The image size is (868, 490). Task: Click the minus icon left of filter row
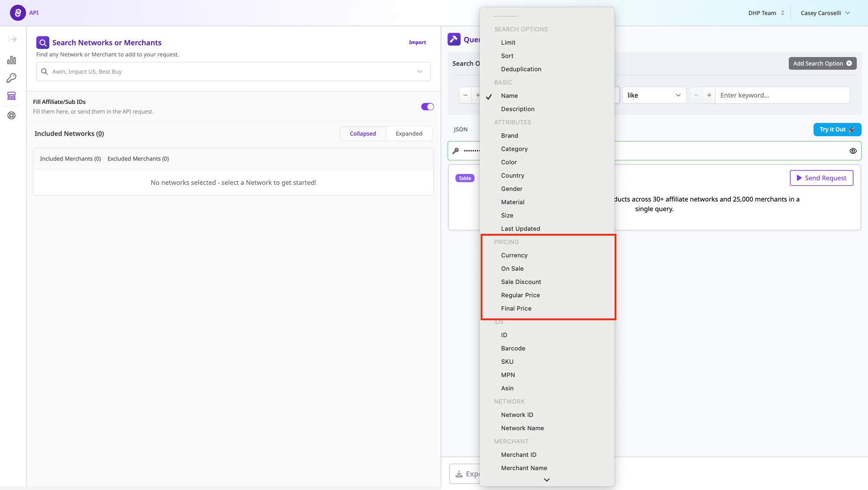click(x=465, y=95)
